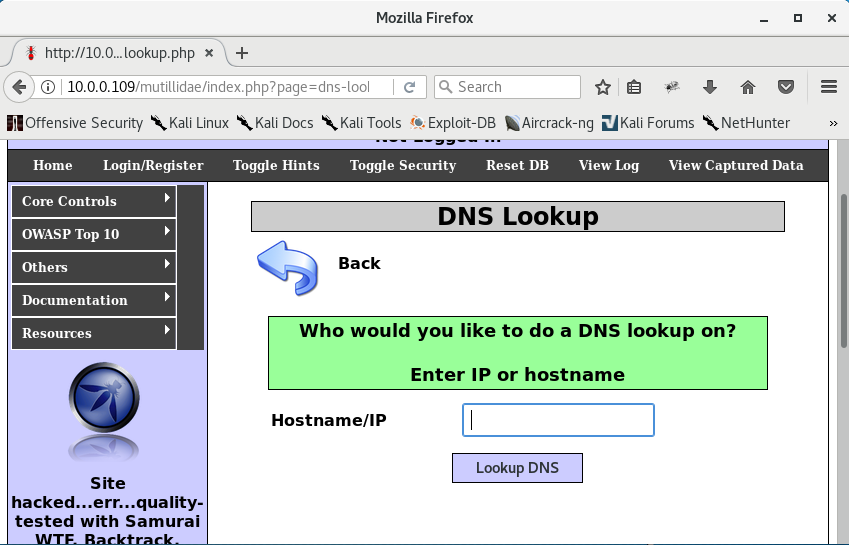
Task: Expand the Others submenu
Action: 94,267
